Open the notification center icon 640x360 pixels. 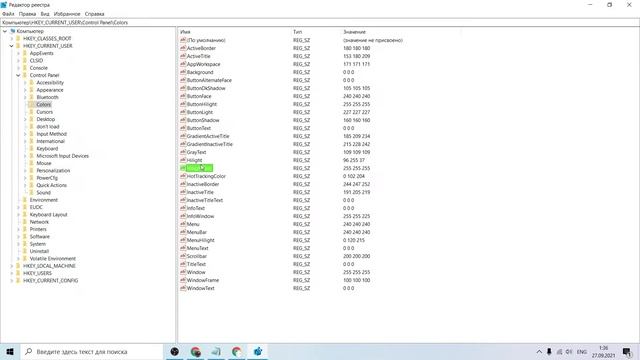click(627, 351)
